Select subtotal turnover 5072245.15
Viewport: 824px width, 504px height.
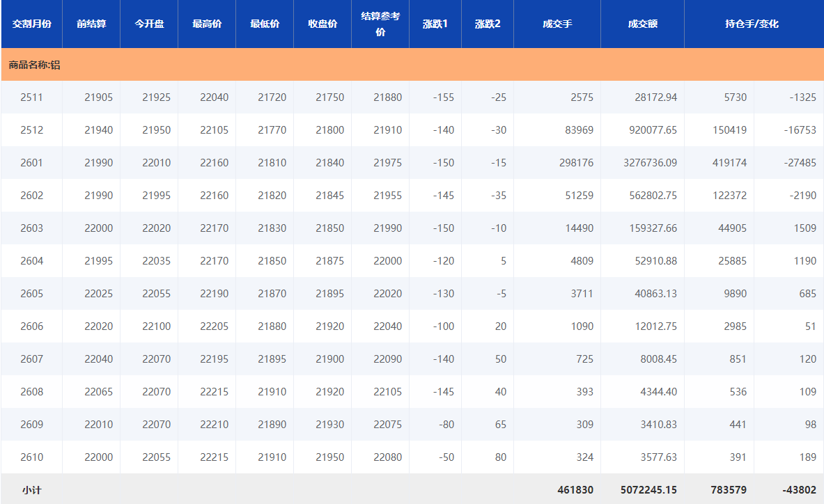[x=648, y=490]
